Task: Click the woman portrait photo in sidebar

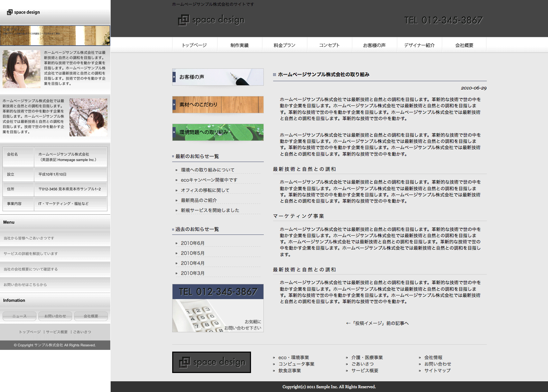Action: click(21, 69)
